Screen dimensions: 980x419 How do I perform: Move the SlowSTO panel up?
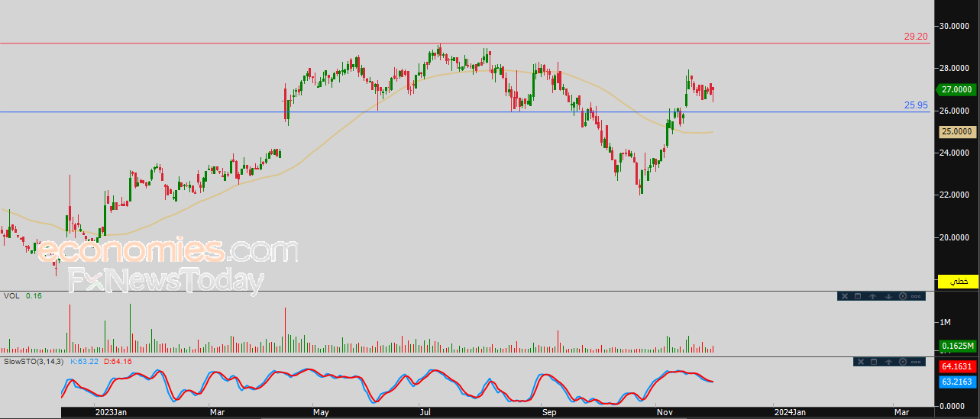click(888, 362)
